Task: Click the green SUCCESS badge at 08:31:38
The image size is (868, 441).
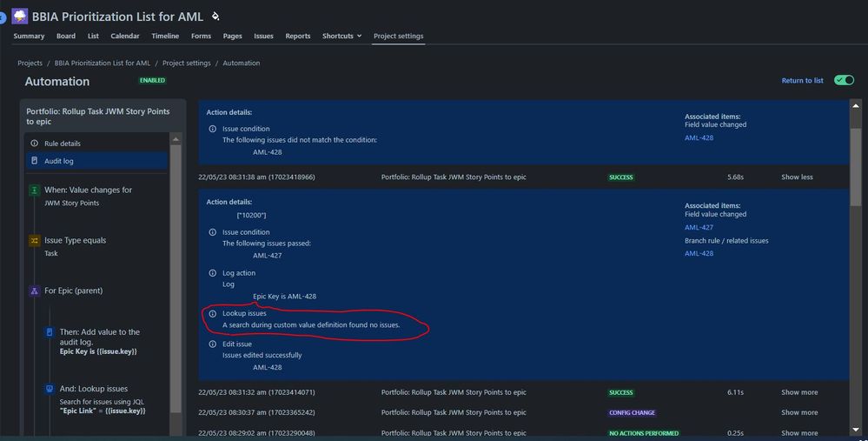Action: coord(620,177)
